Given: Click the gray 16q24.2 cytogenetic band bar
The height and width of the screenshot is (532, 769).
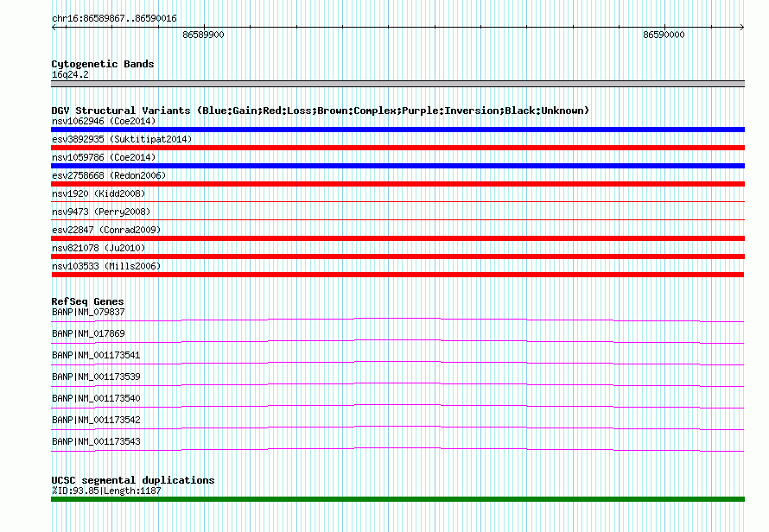Looking at the screenshot, I should [x=397, y=84].
